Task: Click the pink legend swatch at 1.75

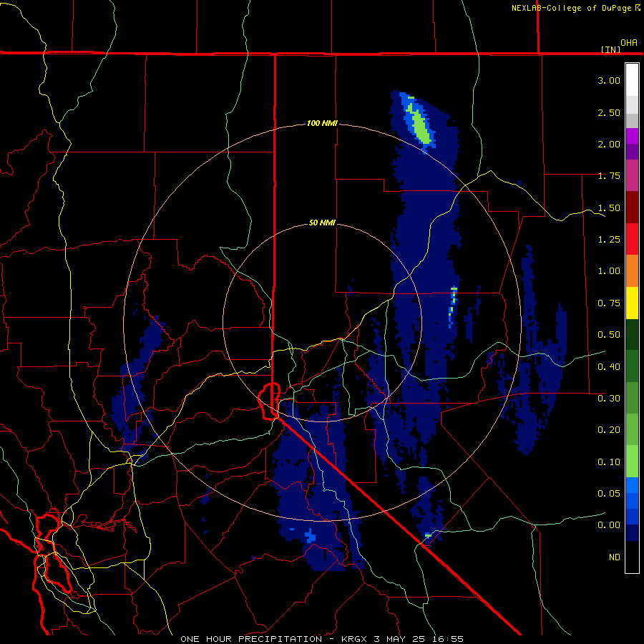Action: click(632, 175)
